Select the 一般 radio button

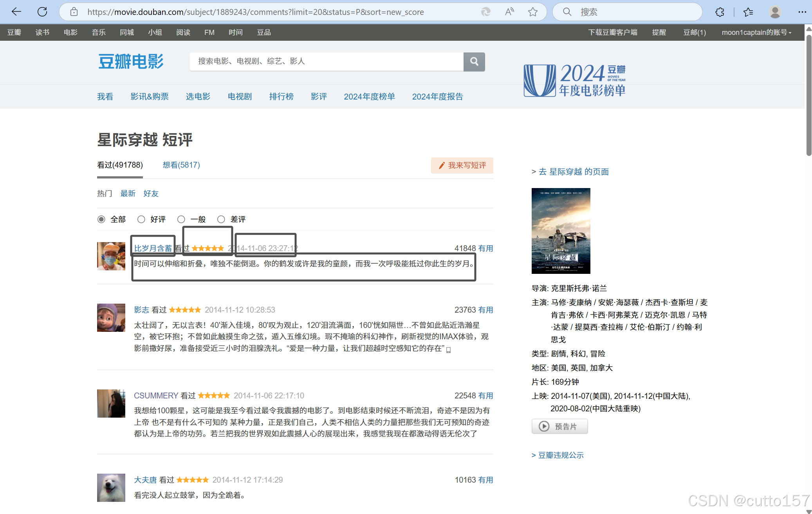(181, 219)
